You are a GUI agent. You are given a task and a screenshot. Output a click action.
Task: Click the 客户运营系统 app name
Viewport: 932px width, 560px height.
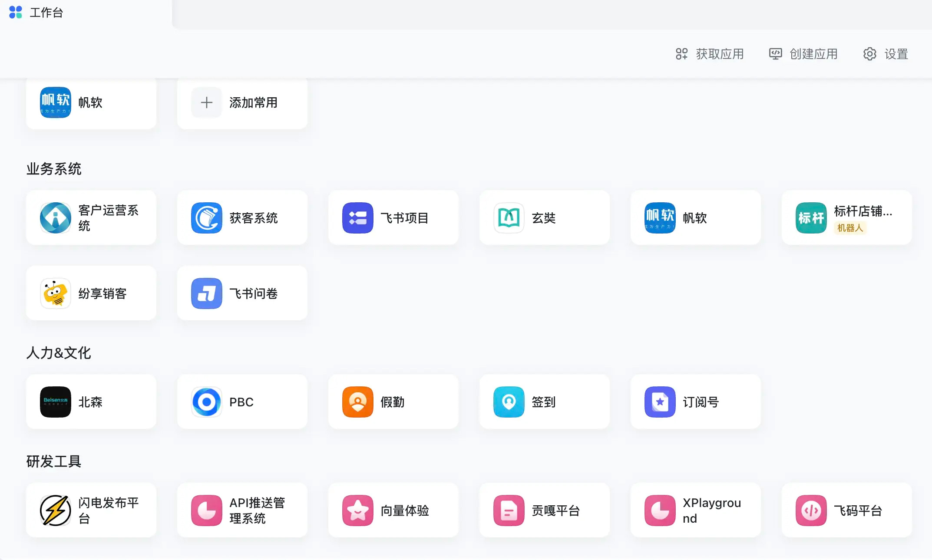[x=109, y=218]
